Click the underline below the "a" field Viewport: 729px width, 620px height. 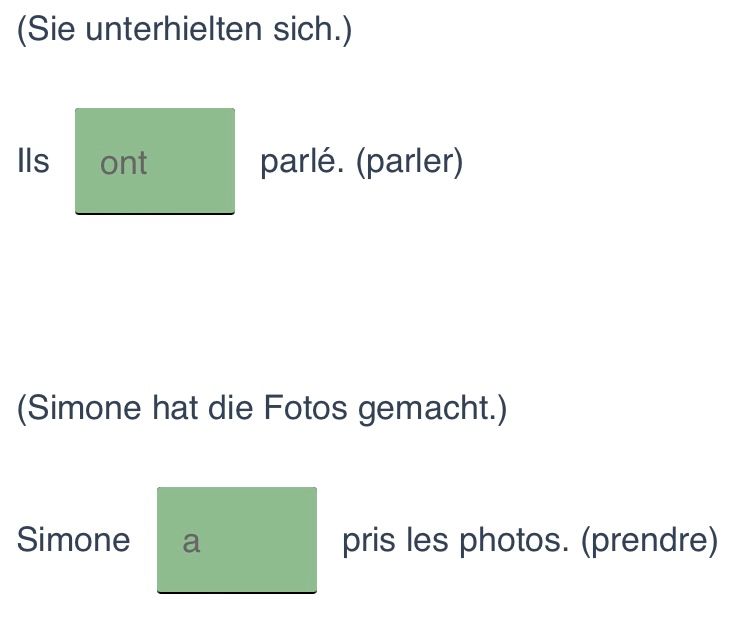click(237, 592)
